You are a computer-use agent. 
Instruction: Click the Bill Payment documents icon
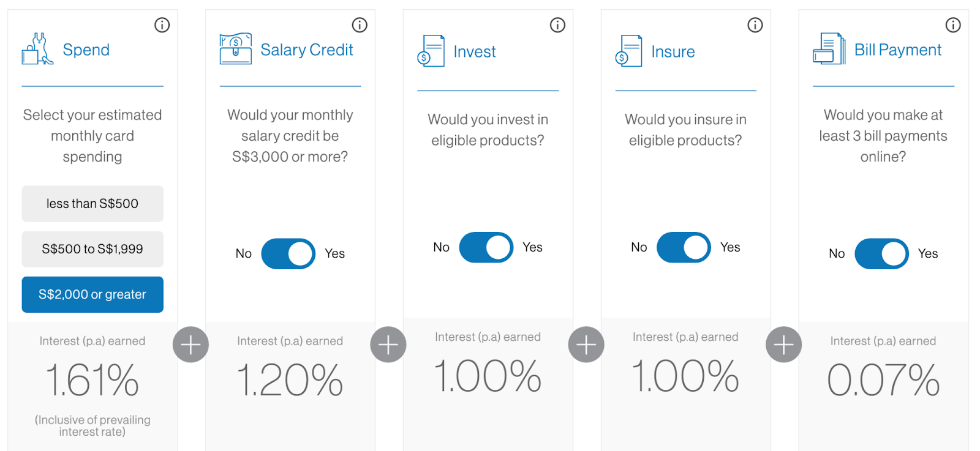click(829, 49)
